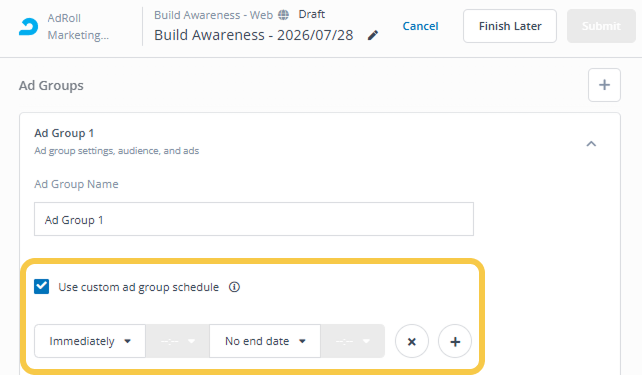
Task: Open the No end date dropdown
Action: (x=265, y=341)
